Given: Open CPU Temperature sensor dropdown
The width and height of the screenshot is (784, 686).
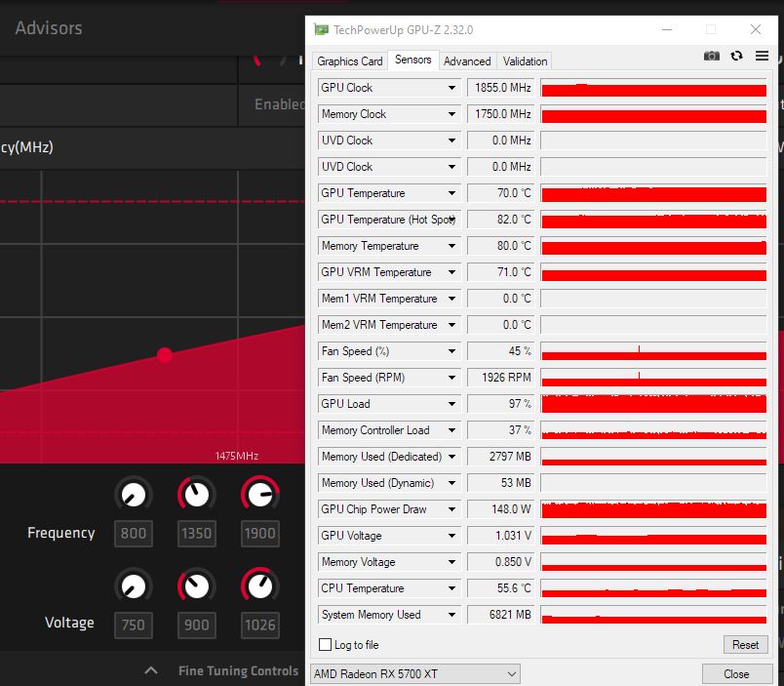Looking at the screenshot, I should click(x=451, y=588).
